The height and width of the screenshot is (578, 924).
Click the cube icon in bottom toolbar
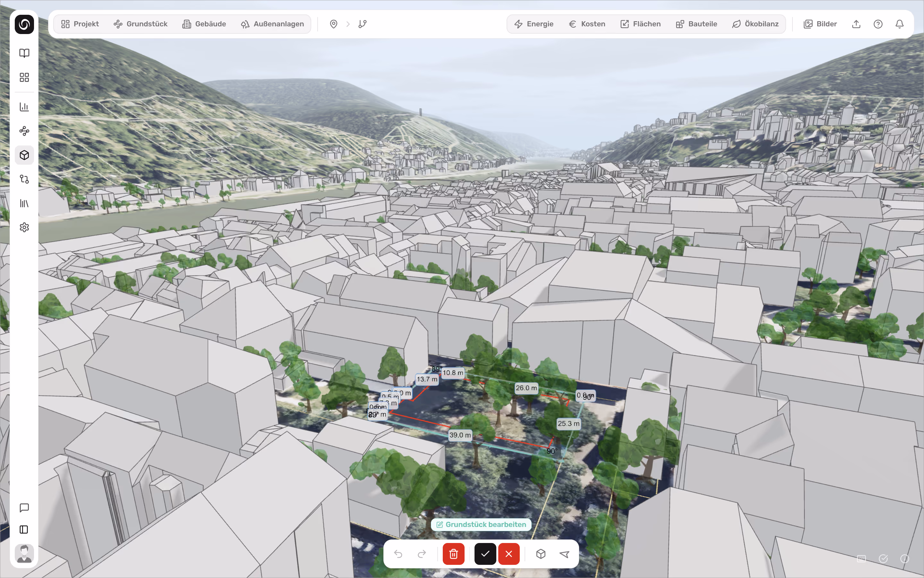pos(541,554)
